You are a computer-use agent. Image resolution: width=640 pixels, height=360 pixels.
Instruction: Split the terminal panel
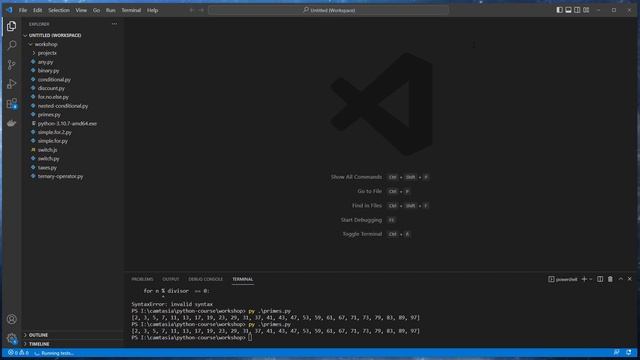point(600,279)
